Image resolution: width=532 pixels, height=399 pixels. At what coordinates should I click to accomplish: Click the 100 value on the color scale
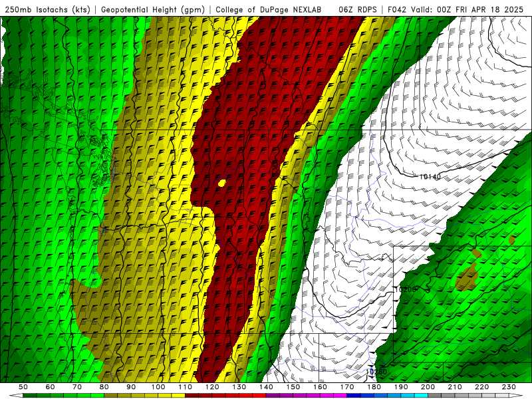tap(158, 387)
